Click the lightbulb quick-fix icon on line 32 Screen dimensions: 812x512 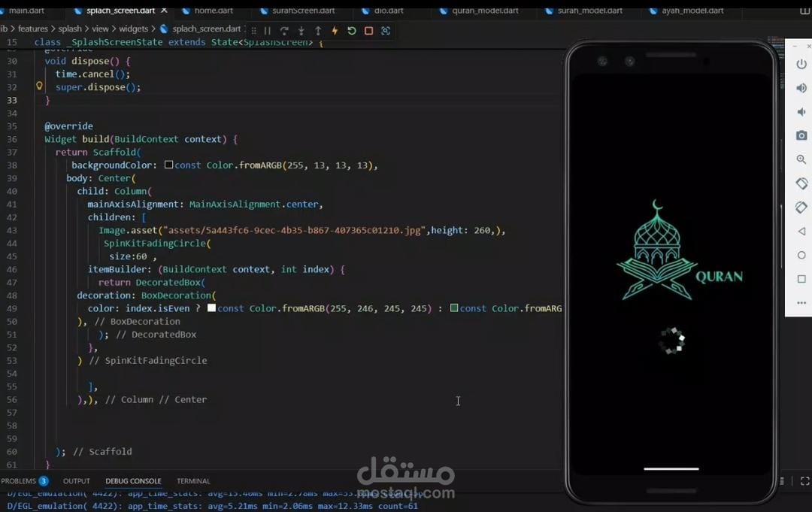(39, 86)
